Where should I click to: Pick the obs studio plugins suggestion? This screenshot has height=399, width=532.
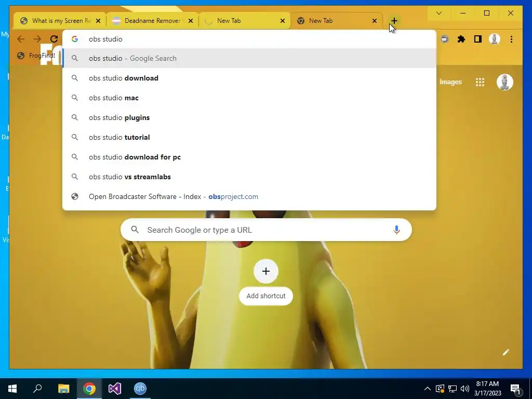249,117
